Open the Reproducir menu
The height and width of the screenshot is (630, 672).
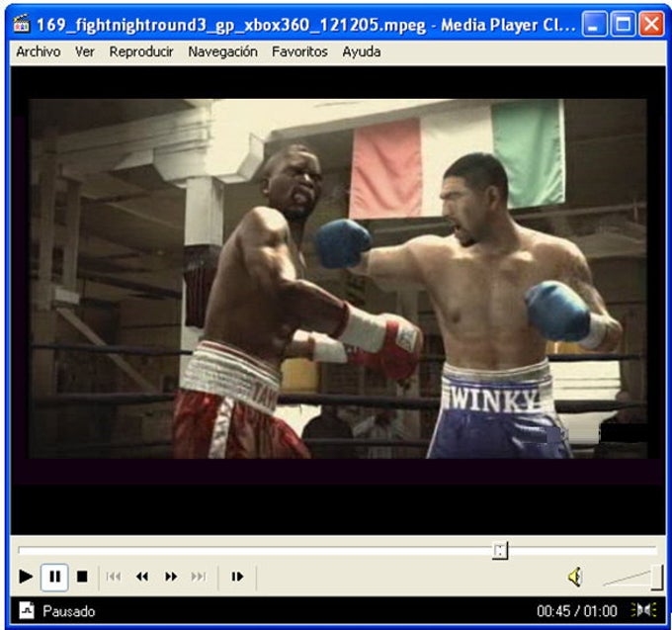pos(141,51)
